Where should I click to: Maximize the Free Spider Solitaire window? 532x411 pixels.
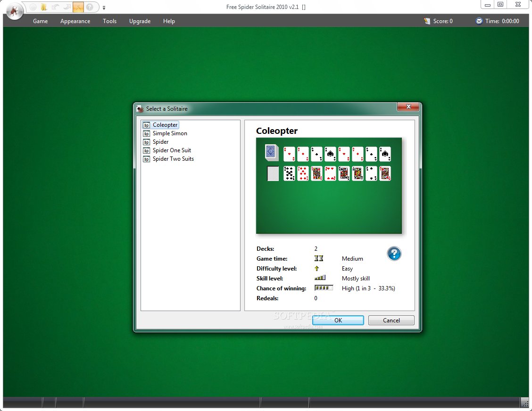(500, 4)
